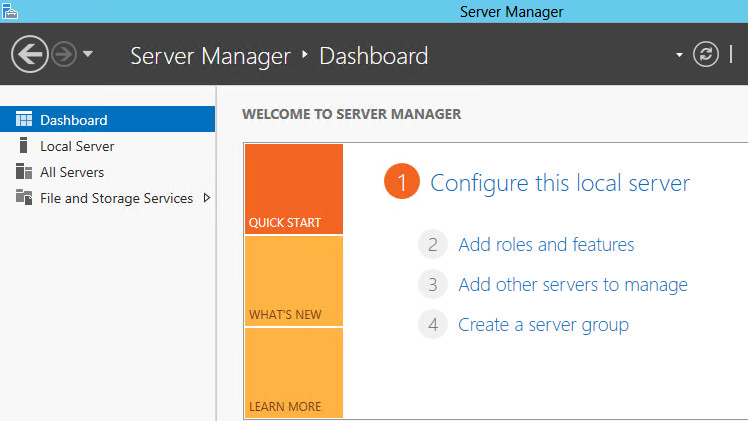The width and height of the screenshot is (748, 421).
Task: Open the Add roles and features link
Action: pyautogui.click(x=546, y=244)
